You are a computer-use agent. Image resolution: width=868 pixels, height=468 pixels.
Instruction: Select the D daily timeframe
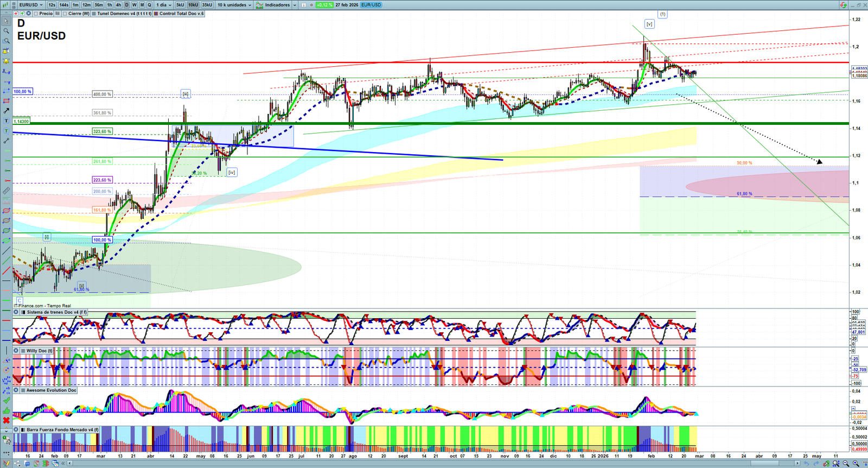[x=127, y=5]
